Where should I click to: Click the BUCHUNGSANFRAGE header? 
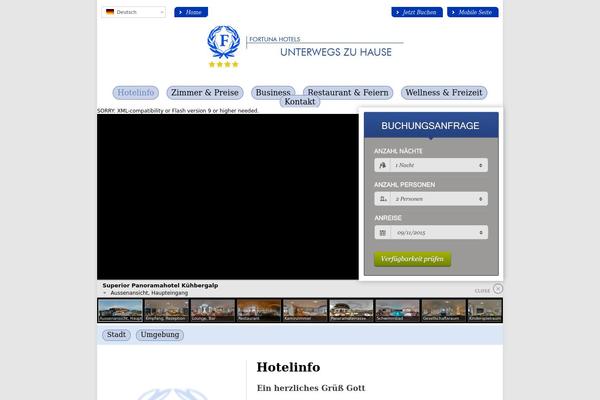coord(431,126)
